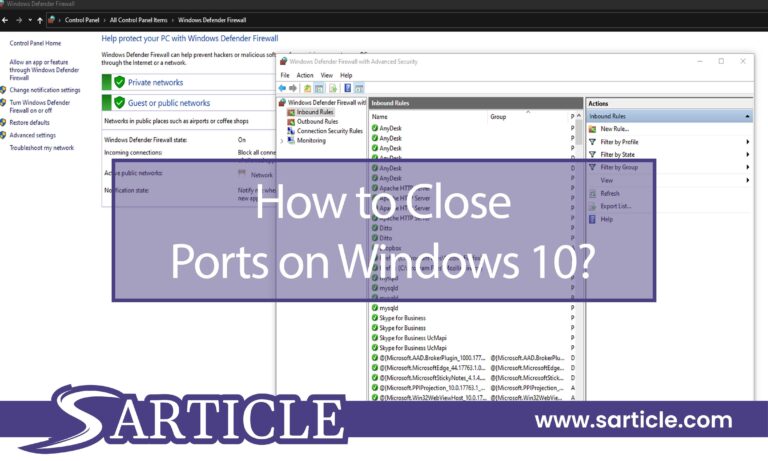Click the up arrow in the Control Panel address bar
This screenshot has width=768, height=461.
[x=40, y=20]
